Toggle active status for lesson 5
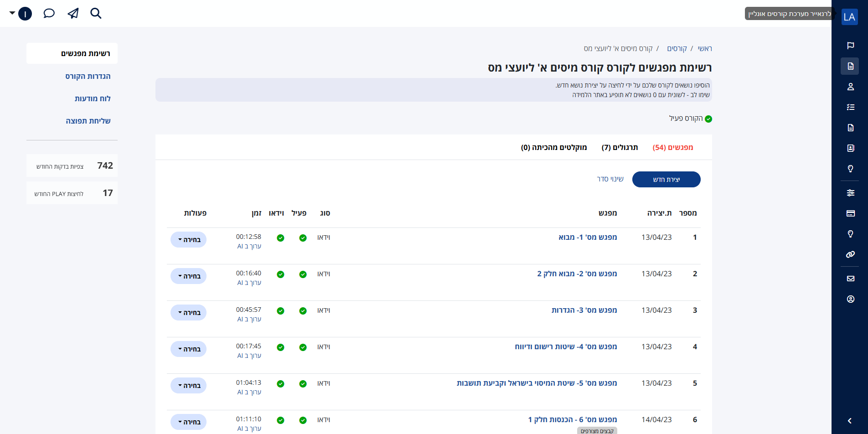The image size is (868, 434). [303, 384]
